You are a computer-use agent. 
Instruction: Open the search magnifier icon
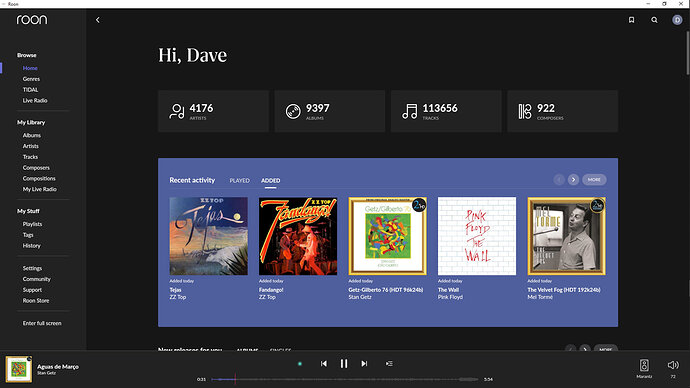click(x=654, y=20)
